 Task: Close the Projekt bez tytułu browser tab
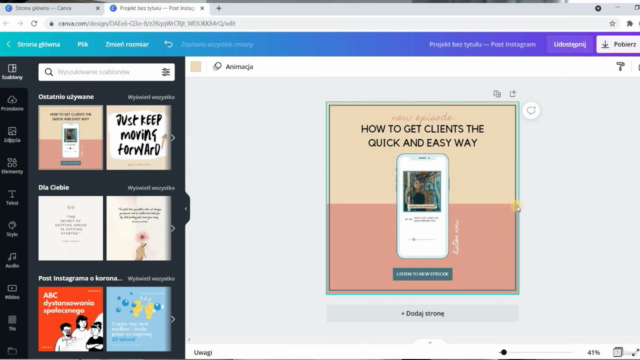point(202,8)
